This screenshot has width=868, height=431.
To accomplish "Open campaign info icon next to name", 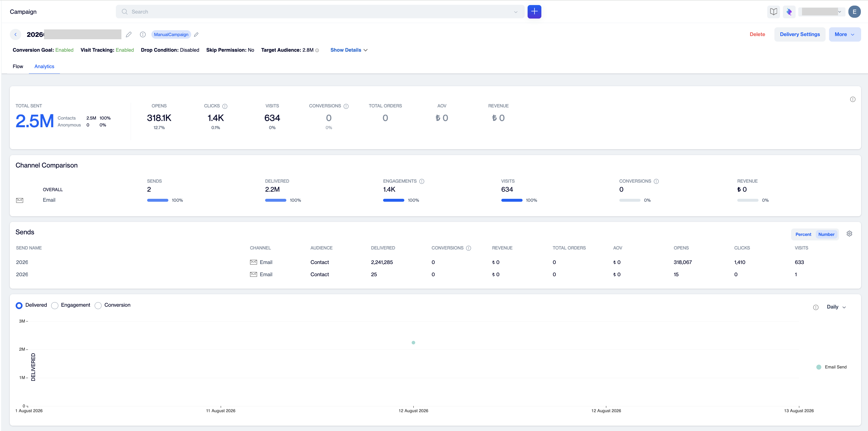I will (143, 34).
